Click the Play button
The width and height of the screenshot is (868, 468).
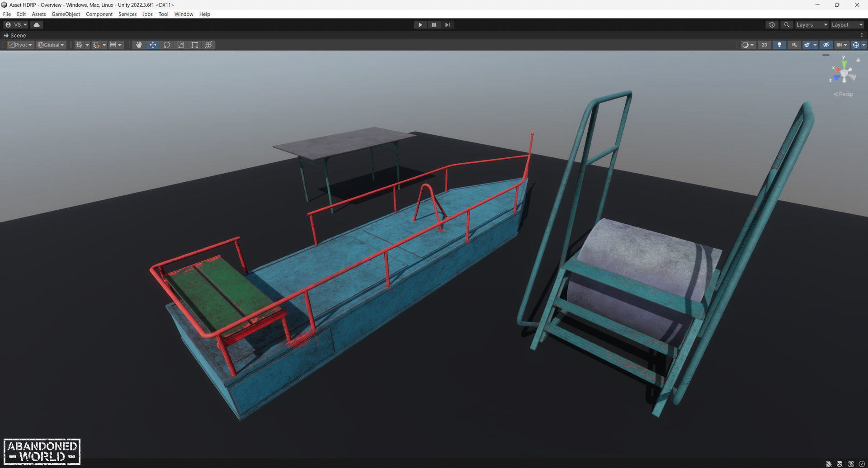pos(420,25)
